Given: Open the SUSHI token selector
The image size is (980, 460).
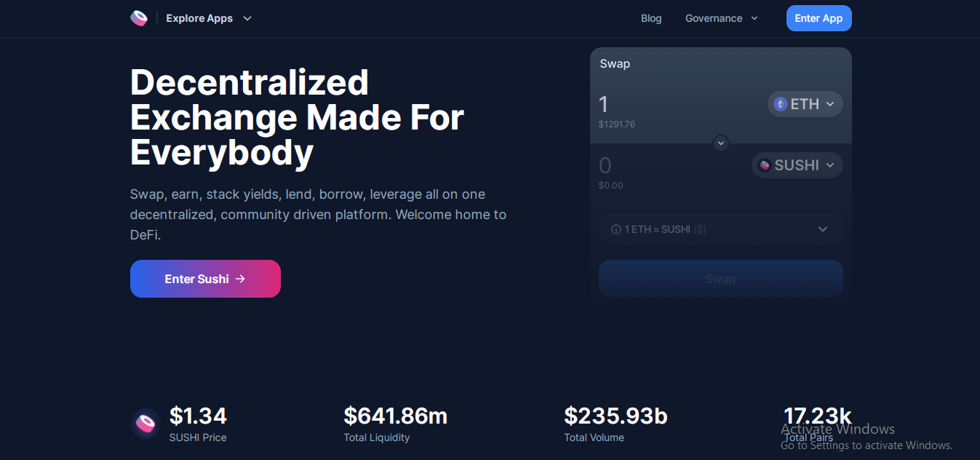Looking at the screenshot, I should (x=797, y=165).
